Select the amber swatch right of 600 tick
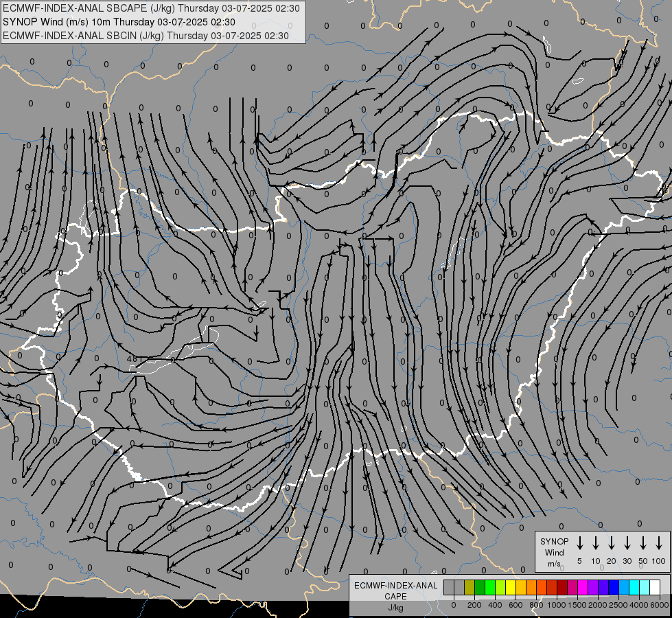The width and height of the screenshot is (672, 618). 521,588
